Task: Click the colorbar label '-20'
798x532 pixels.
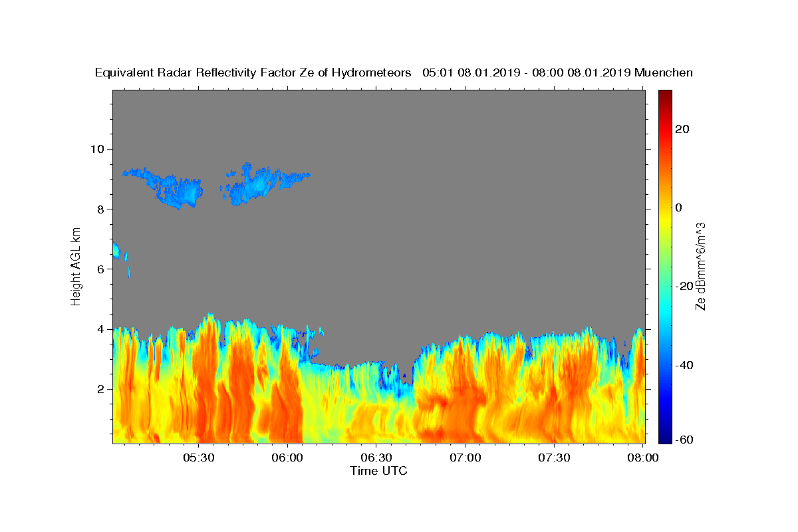Action: 684,286
